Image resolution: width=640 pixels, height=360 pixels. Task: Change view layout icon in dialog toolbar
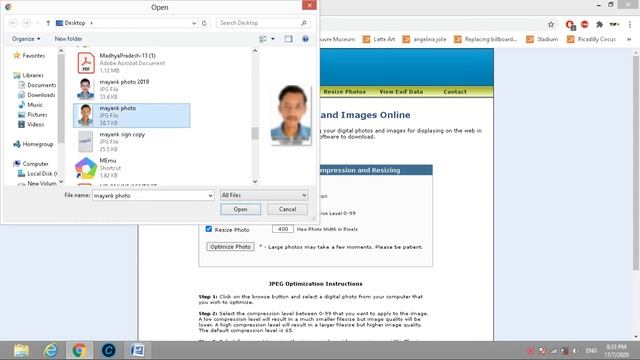(x=263, y=39)
